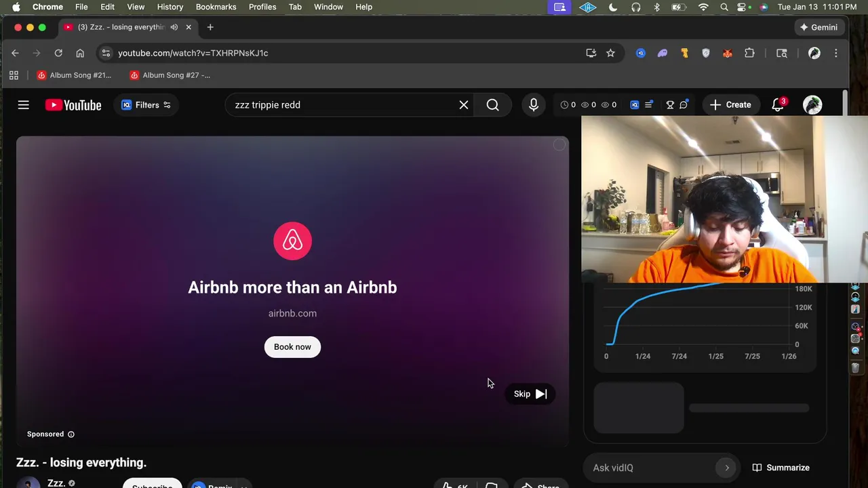Viewport: 868px width, 488px height.
Task: Reload the page
Action: point(58,53)
